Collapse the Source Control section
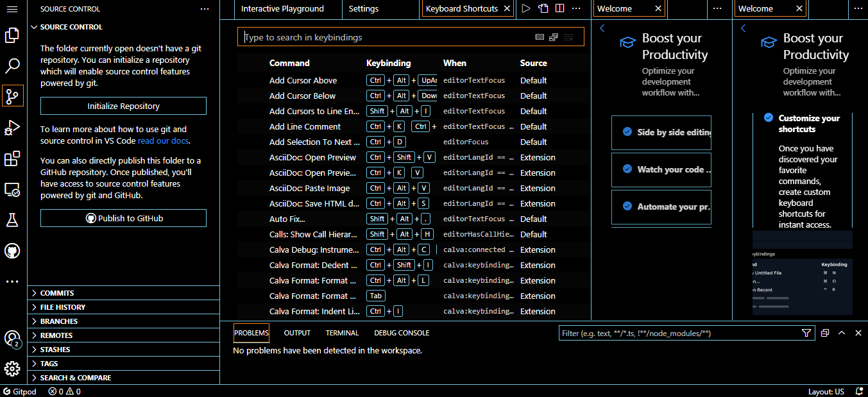868x397 pixels. tap(123, 27)
